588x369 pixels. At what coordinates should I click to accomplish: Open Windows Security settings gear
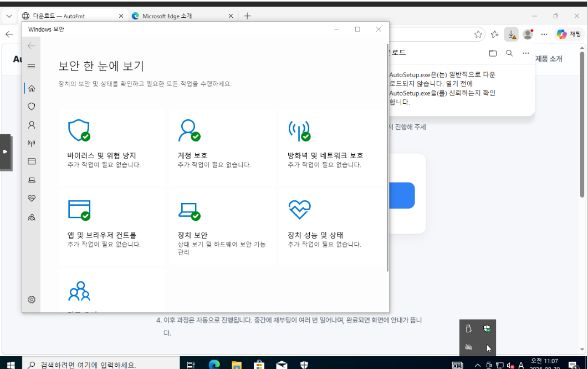(x=32, y=300)
